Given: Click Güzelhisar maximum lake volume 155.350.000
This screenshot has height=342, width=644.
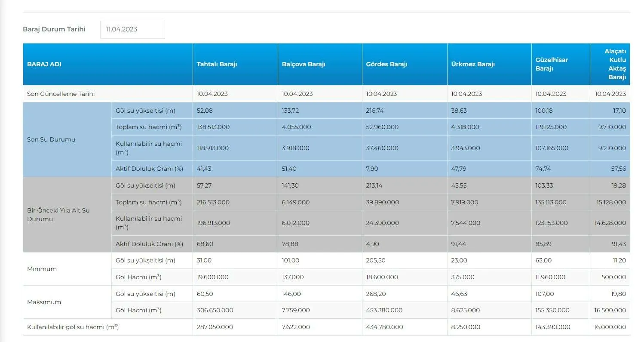Looking at the screenshot, I should [552, 310].
